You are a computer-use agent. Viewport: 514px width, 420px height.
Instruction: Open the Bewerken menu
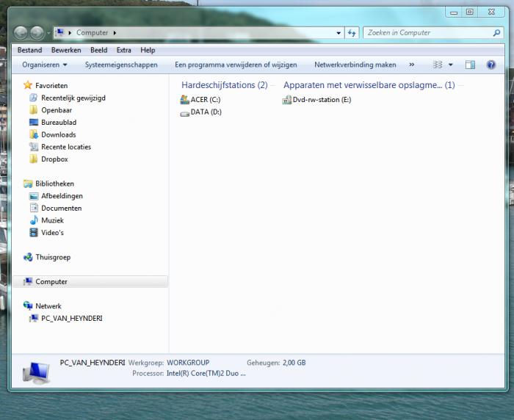[x=66, y=50]
